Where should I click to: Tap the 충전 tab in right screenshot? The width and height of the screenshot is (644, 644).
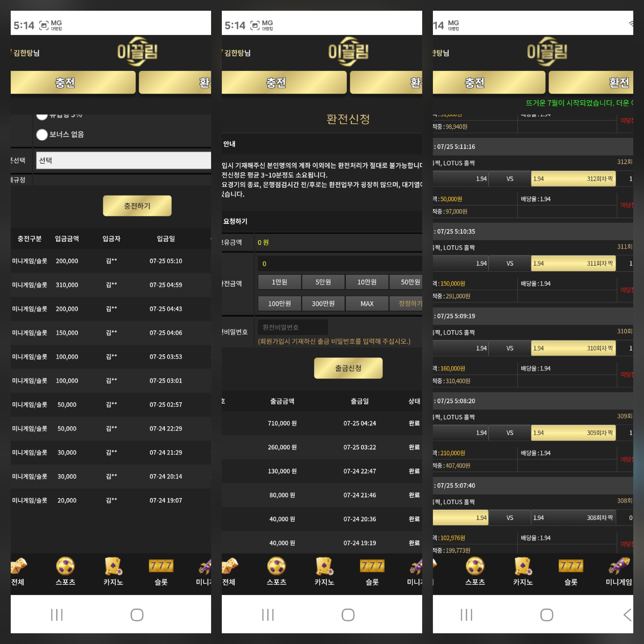click(x=489, y=82)
